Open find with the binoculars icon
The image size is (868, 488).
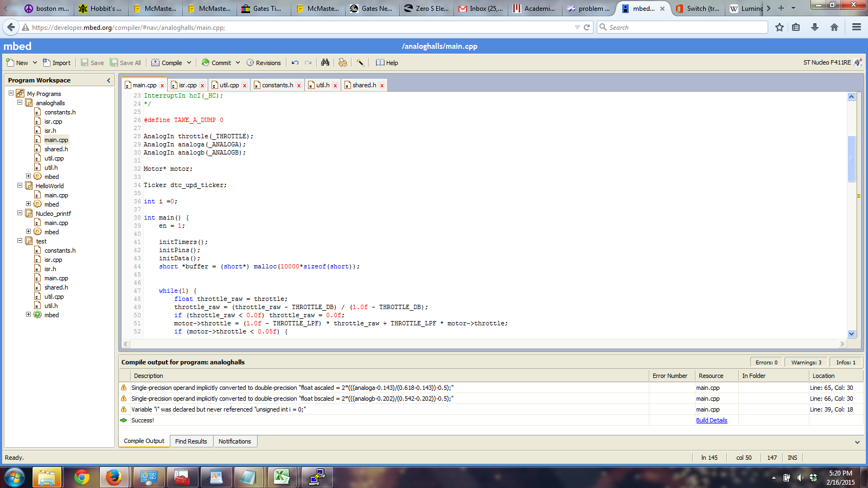(x=325, y=63)
